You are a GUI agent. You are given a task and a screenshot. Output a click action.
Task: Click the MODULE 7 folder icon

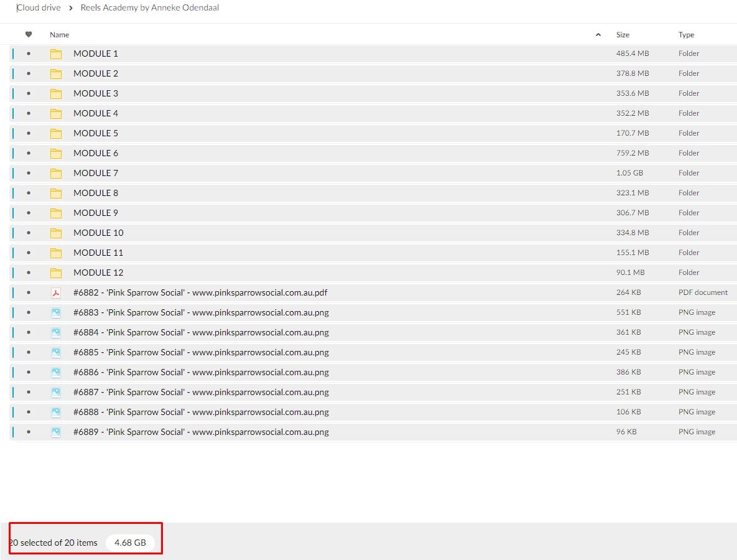[56, 173]
